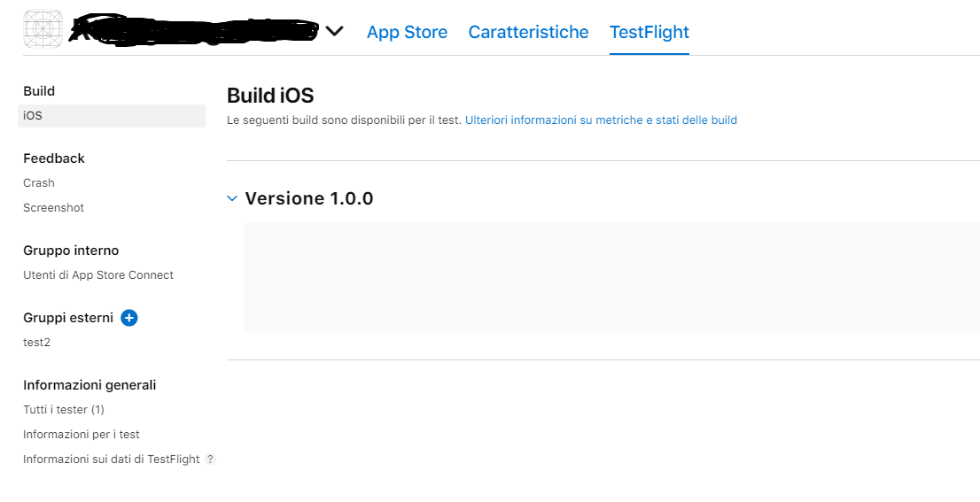Open the Crash feedback section

pyautogui.click(x=39, y=183)
